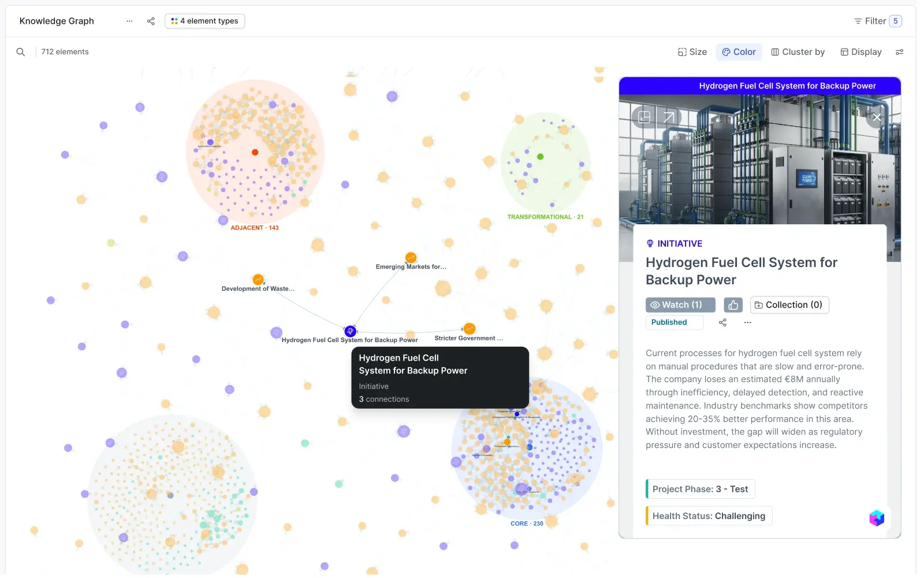Open the Color options
The width and height of the screenshot is (924, 578).
pyautogui.click(x=739, y=52)
